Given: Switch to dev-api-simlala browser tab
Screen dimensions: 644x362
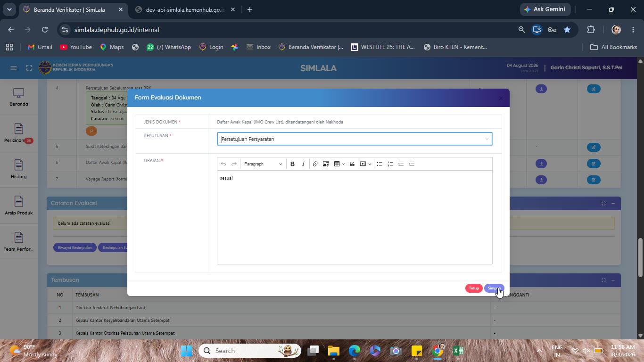Looking at the screenshot, I should 184,9.
